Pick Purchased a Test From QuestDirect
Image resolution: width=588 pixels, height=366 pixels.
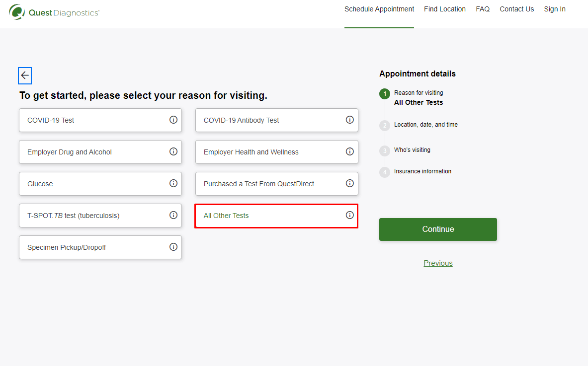(x=277, y=184)
